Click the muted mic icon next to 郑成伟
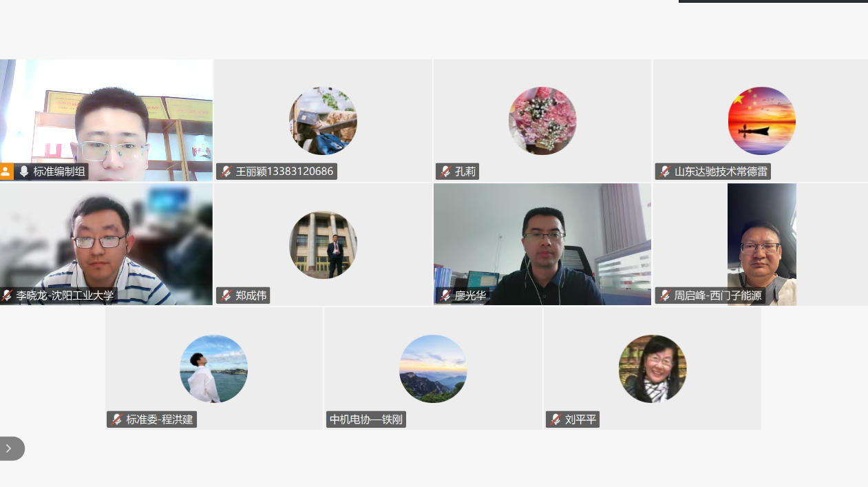This screenshot has height=487, width=868. point(226,296)
